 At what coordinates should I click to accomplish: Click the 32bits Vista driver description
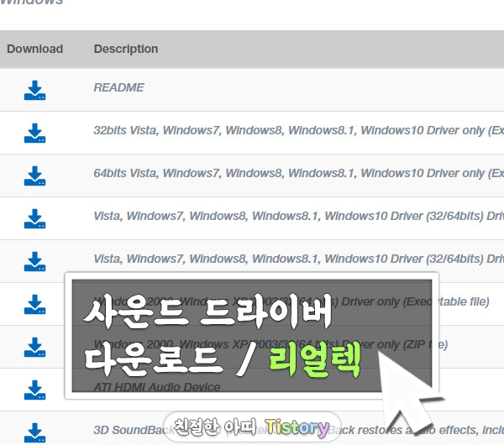(298, 130)
